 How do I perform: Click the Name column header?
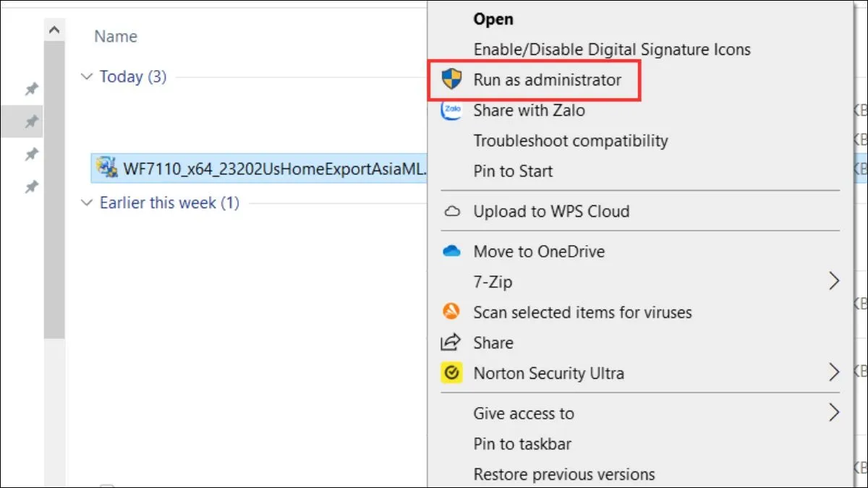[115, 35]
